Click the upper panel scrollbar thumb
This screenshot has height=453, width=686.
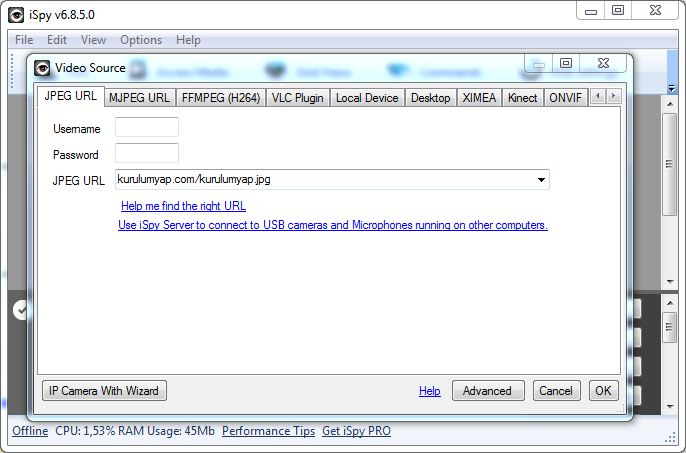click(x=670, y=164)
